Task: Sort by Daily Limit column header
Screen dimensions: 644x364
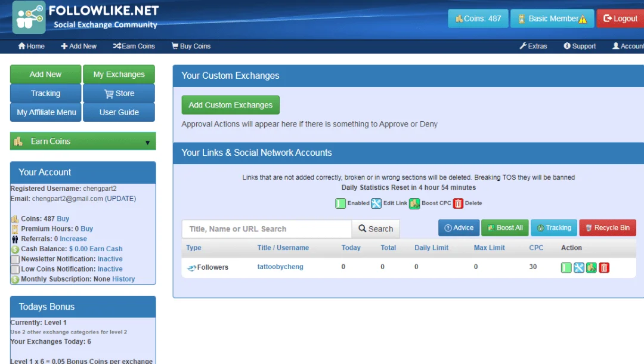Action: pos(431,248)
